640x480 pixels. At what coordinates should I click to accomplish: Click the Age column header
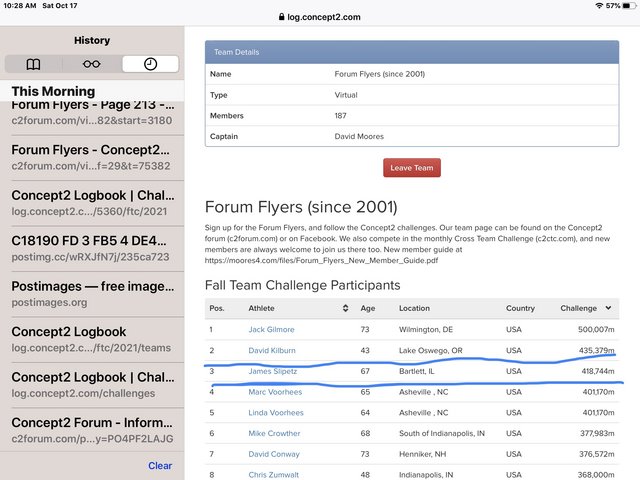point(368,309)
